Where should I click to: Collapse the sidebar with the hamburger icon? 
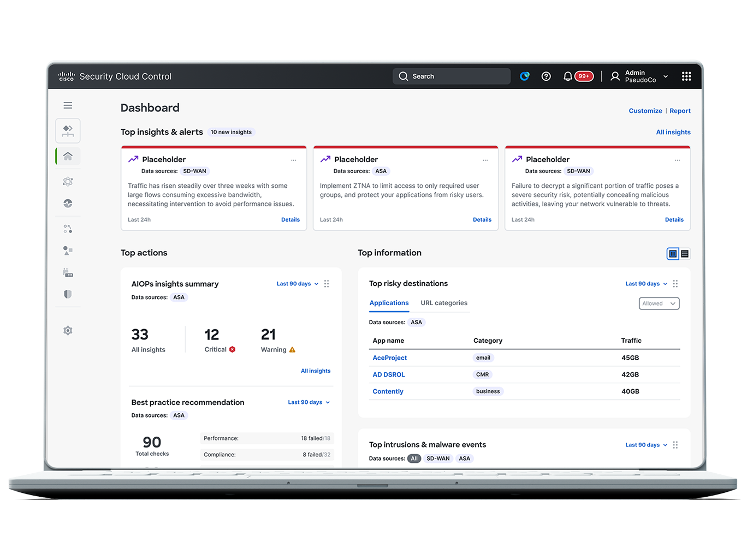pyautogui.click(x=68, y=105)
